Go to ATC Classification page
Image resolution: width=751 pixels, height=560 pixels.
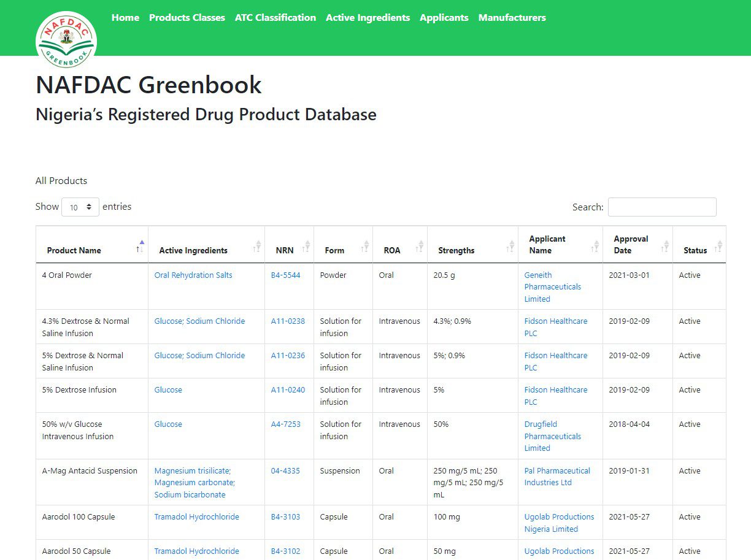pyautogui.click(x=275, y=18)
